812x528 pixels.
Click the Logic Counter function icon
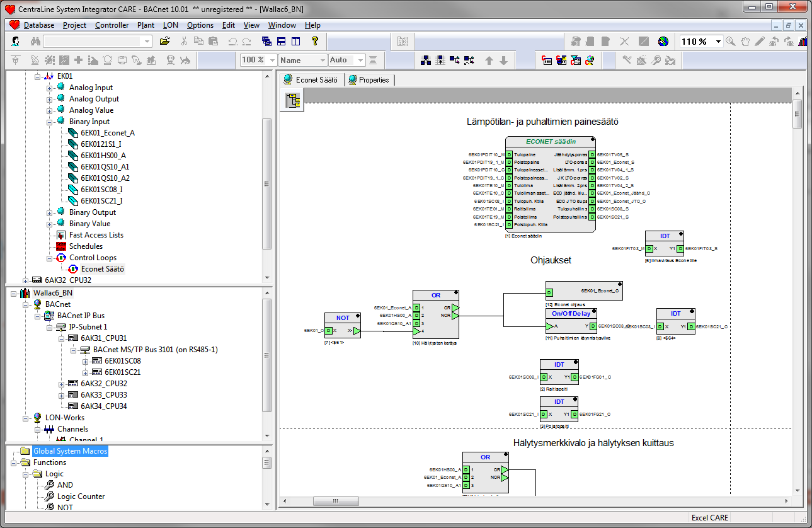pyautogui.click(x=49, y=496)
